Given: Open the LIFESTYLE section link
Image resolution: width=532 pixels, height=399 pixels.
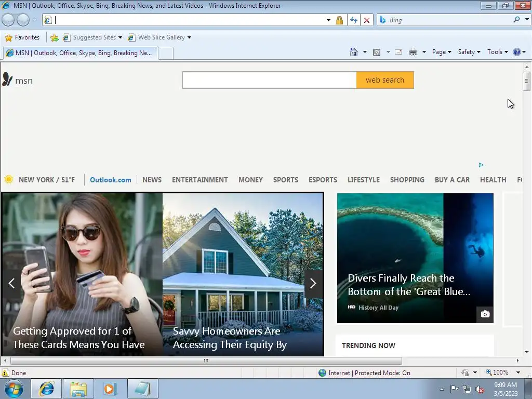Looking at the screenshot, I should click(x=363, y=180).
